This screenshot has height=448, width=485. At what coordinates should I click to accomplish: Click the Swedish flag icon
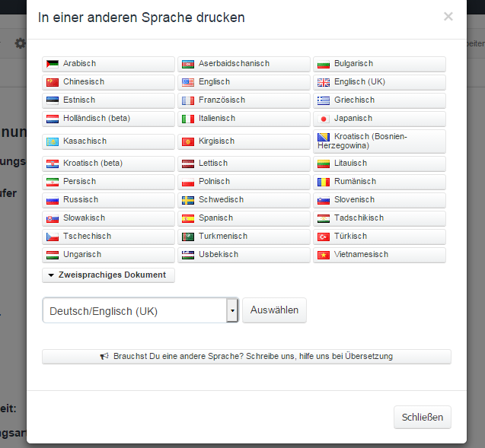pos(188,200)
